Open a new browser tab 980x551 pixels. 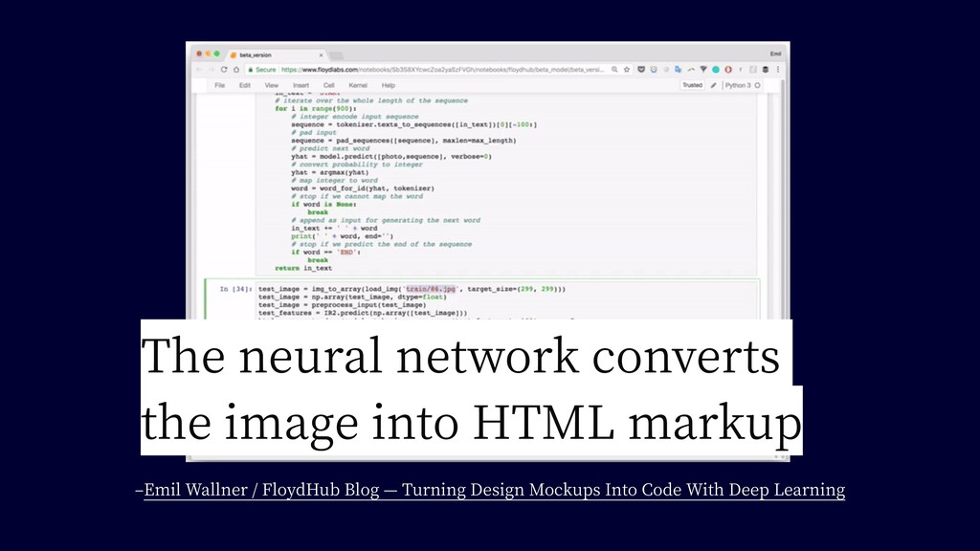click(x=336, y=55)
